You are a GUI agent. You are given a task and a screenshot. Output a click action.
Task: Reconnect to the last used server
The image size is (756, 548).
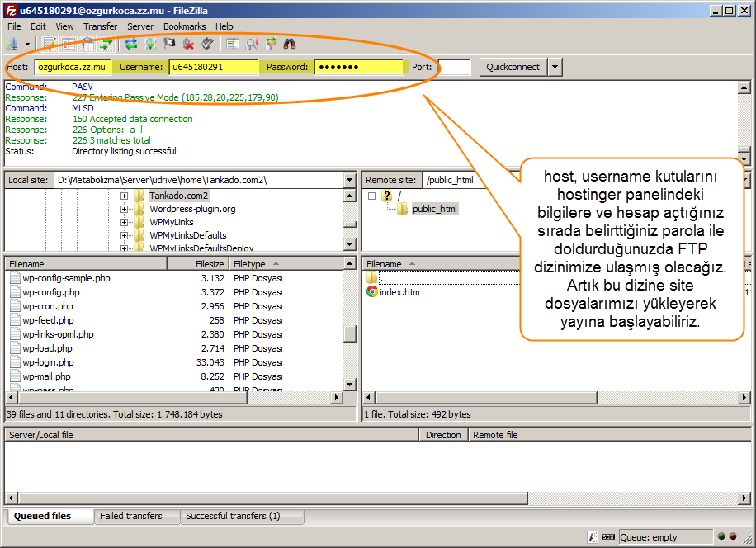click(207, 45)
